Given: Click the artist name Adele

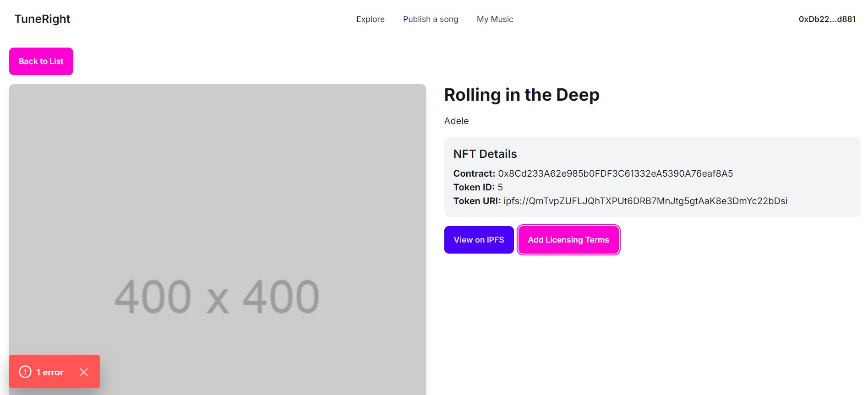Looking at the screenshot, I should pos(456,121).
